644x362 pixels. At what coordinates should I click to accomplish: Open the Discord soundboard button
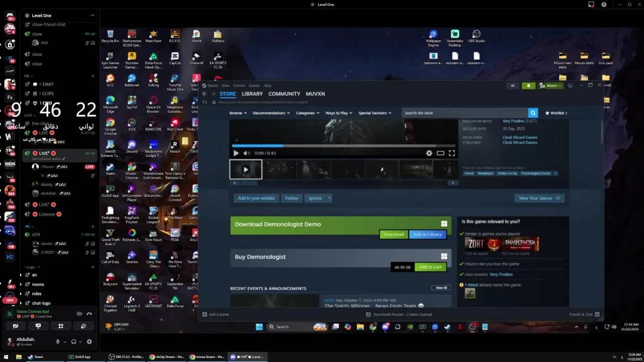coord(84,326)
